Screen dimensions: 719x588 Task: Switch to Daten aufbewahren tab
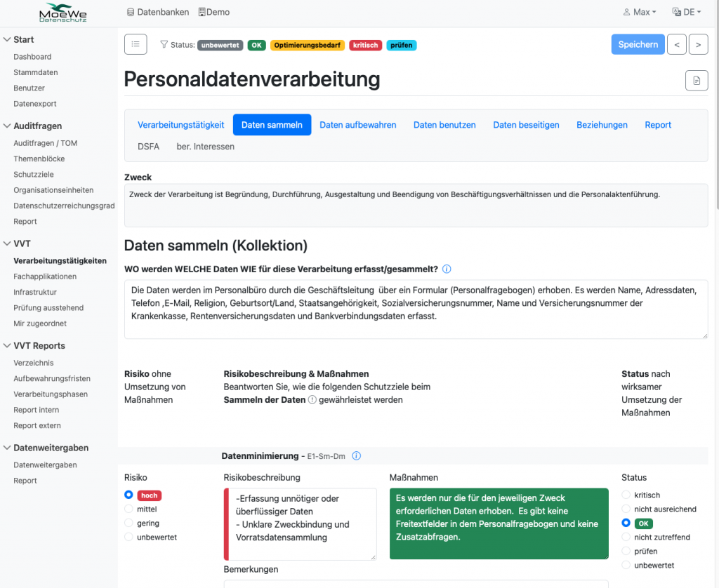tap(357, 125)
